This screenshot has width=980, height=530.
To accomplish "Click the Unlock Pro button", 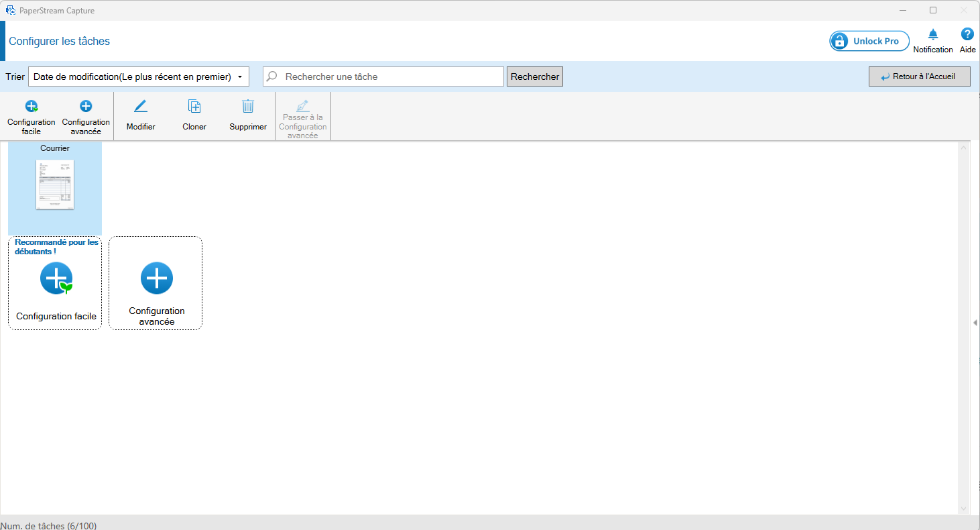I will pyautogui.click(x=869, y=41).
